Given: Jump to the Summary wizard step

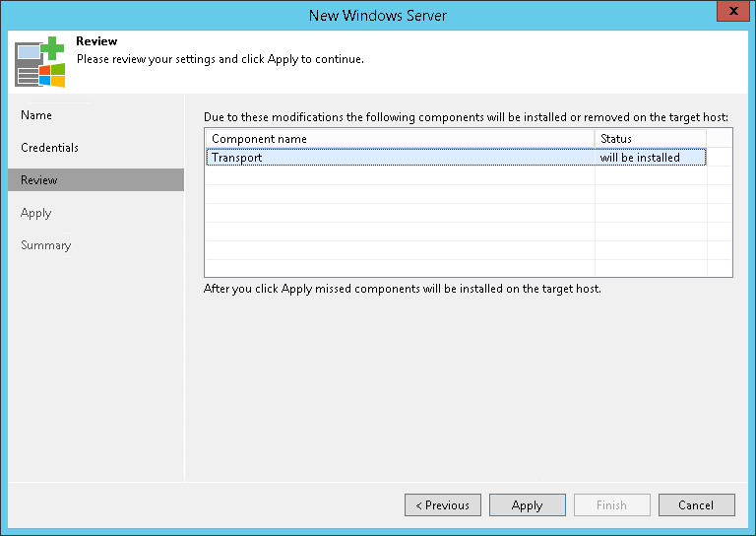Looking at the screenshot, I should (45, 245).
